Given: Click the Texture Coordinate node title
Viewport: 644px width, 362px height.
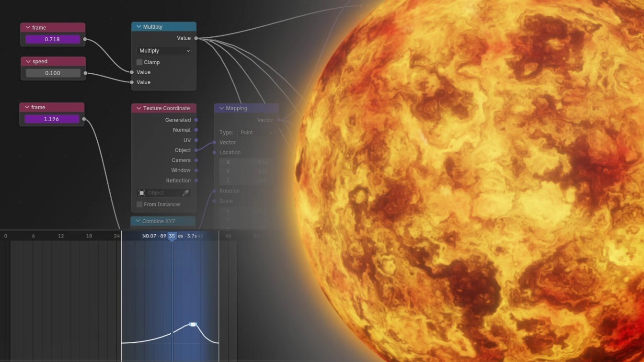Looking at the screenshot, I should 166,108.
